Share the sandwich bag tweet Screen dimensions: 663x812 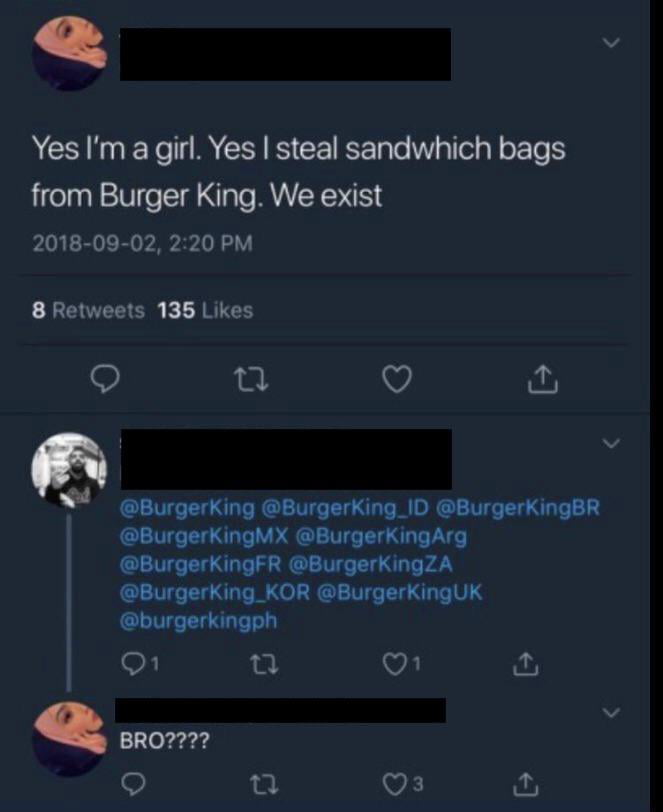(539, 378)
